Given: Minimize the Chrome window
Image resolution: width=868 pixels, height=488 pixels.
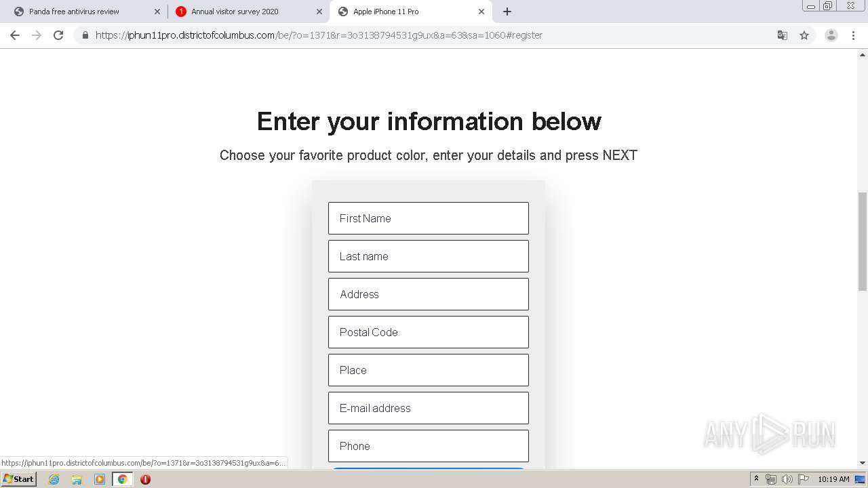Looking at the screenshot, I should coord(811,5).
